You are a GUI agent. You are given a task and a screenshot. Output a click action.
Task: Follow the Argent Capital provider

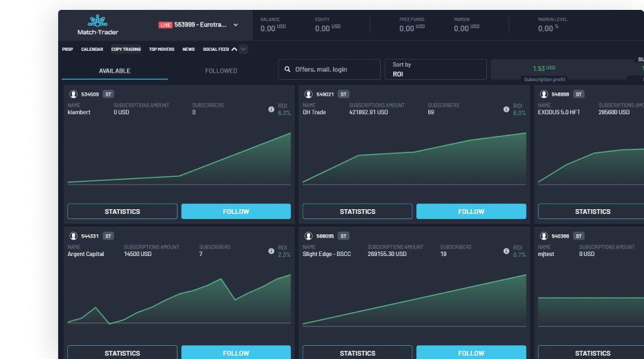coord(236,353)
